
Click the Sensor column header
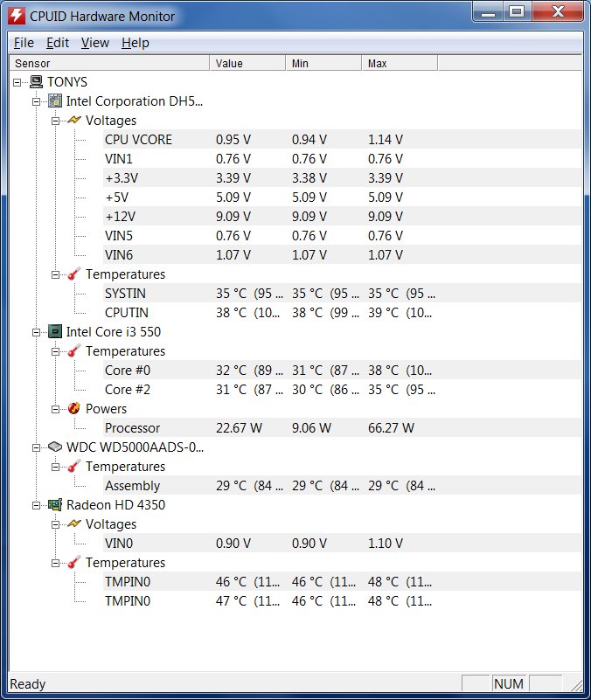tap(109, 63)
